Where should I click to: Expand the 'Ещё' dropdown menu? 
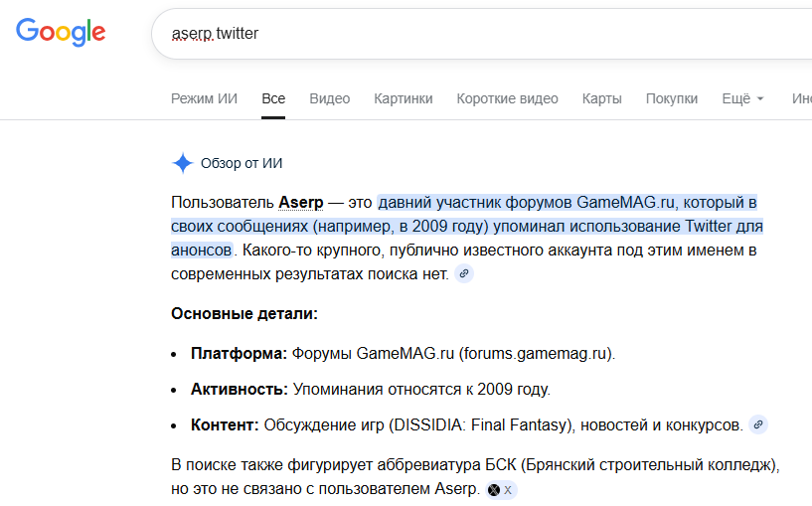(742, 98)
